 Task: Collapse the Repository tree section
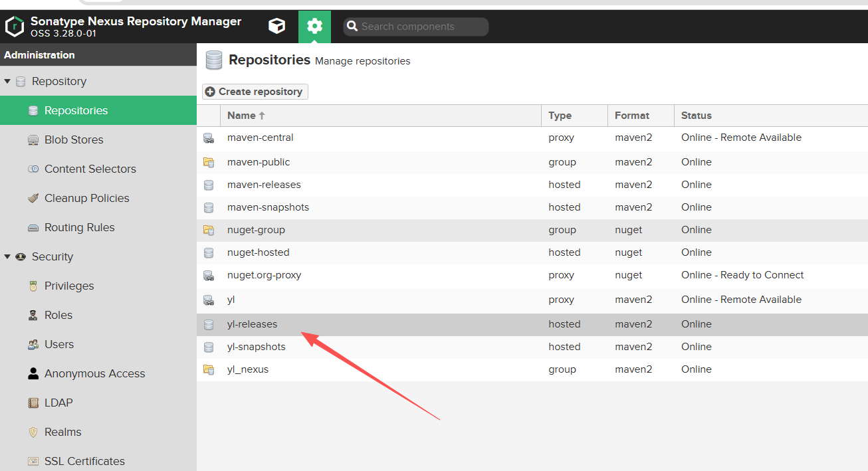coord(7,81)
